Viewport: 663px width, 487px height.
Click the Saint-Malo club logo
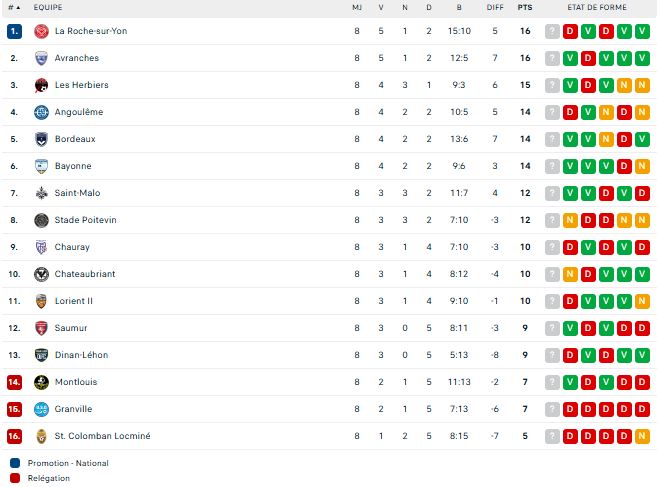pyautogui.click(x=41, y=193)
